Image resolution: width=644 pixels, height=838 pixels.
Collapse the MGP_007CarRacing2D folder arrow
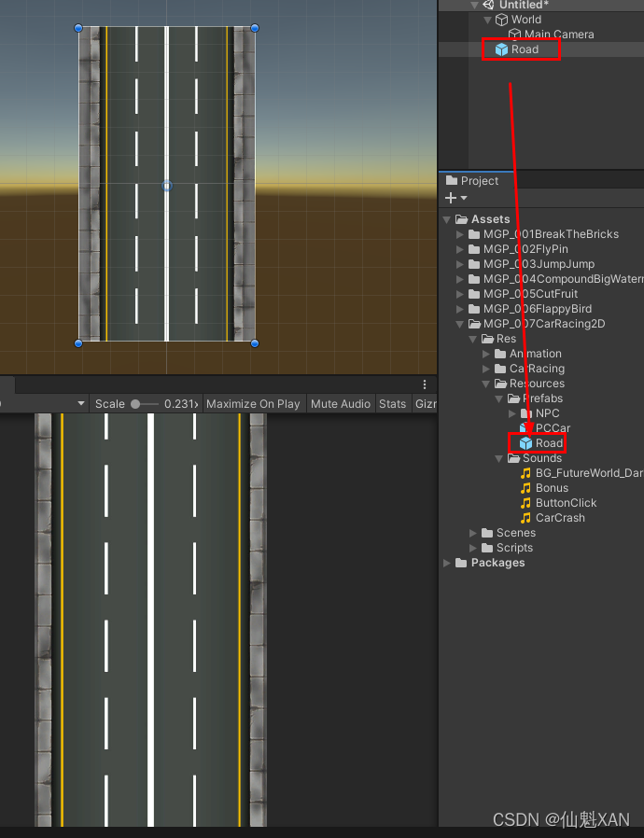(x=459, y=325)
